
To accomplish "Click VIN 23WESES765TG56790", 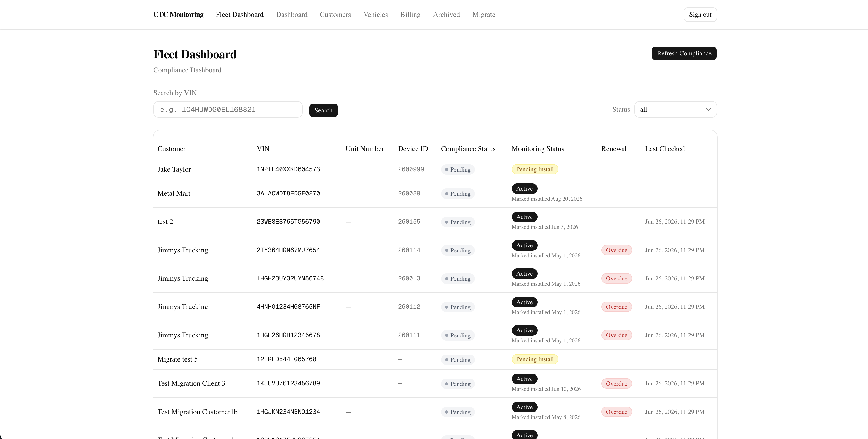I will pyautogui.click(x=288, y=222).
